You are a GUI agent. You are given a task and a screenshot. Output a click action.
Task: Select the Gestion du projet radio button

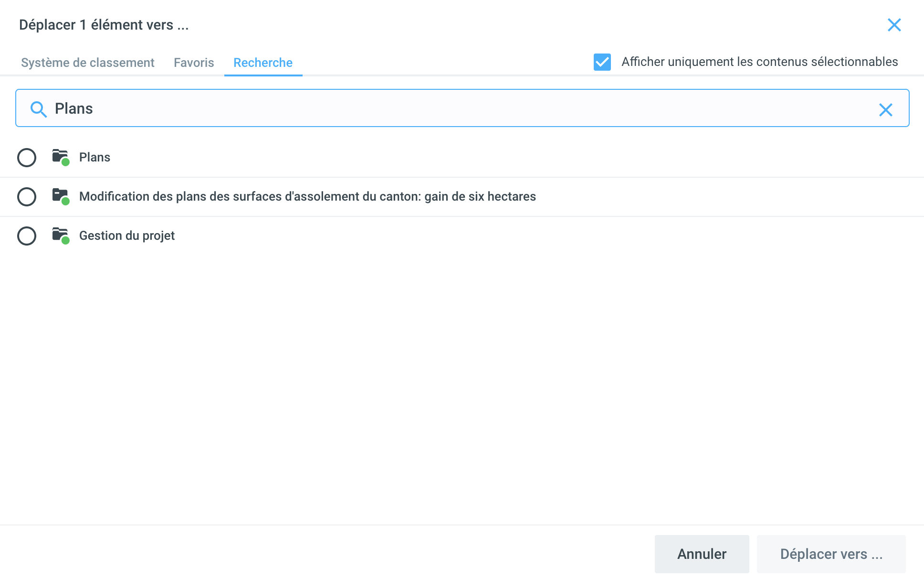point(27,235)
